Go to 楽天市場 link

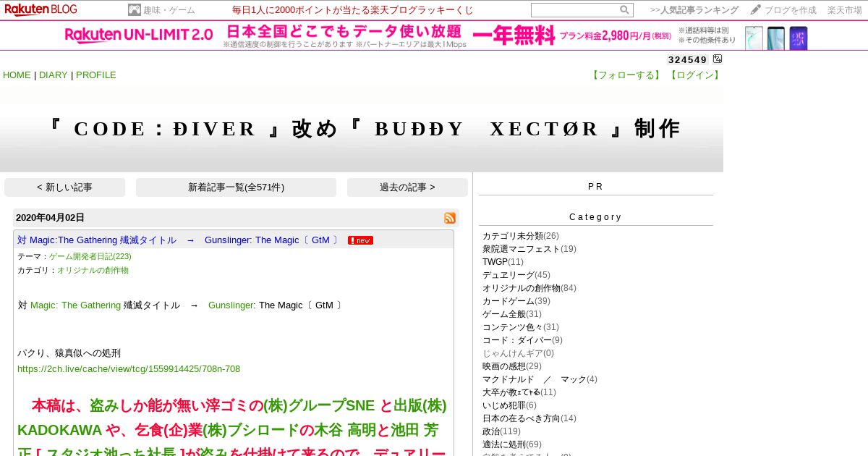845,10
